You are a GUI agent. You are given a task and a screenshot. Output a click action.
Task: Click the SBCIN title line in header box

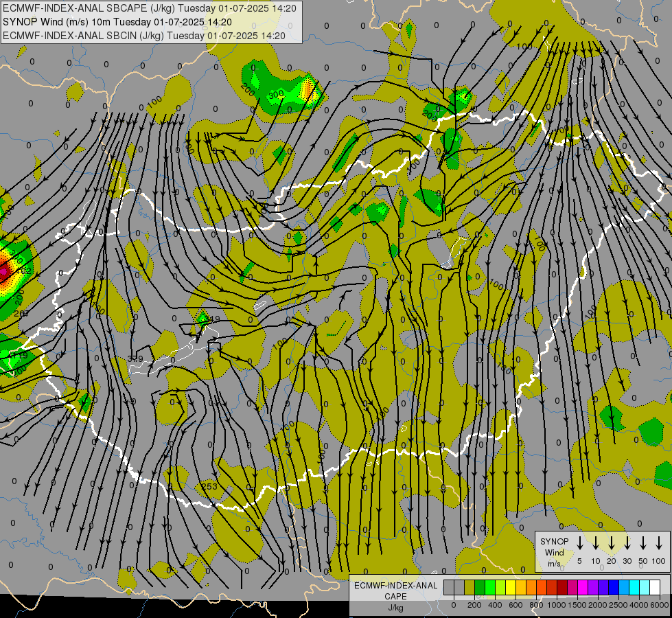coord(144,36)
